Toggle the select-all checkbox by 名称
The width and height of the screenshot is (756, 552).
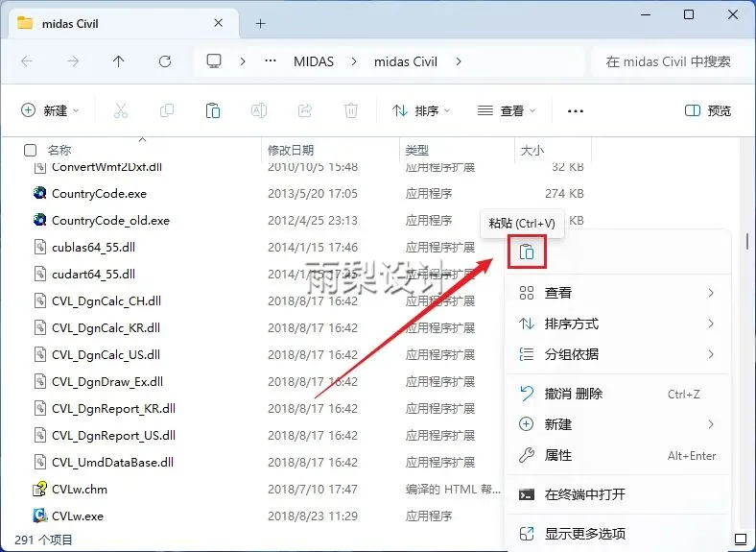(30, 151)
